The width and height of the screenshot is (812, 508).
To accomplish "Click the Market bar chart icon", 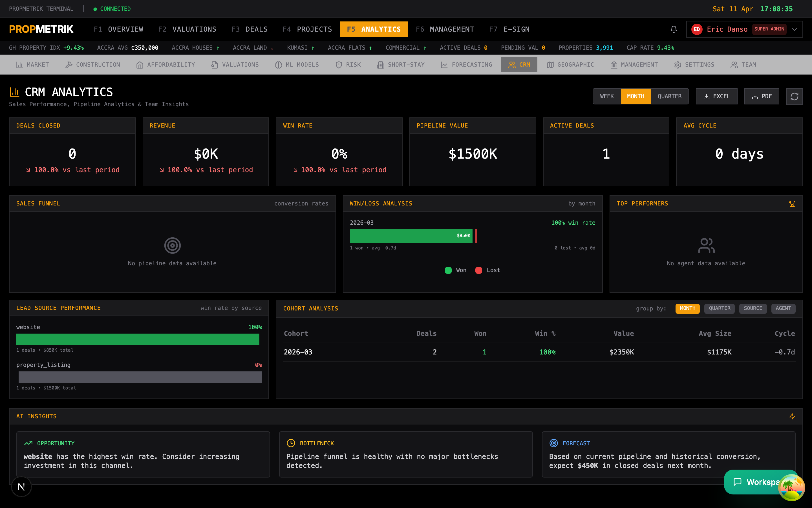I will [x=19, y=65].
